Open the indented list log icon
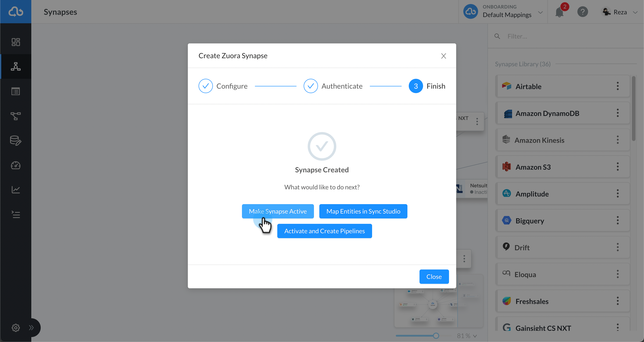Image resolution: width=644 pixels, height=342 pixels. coord(15,214)
